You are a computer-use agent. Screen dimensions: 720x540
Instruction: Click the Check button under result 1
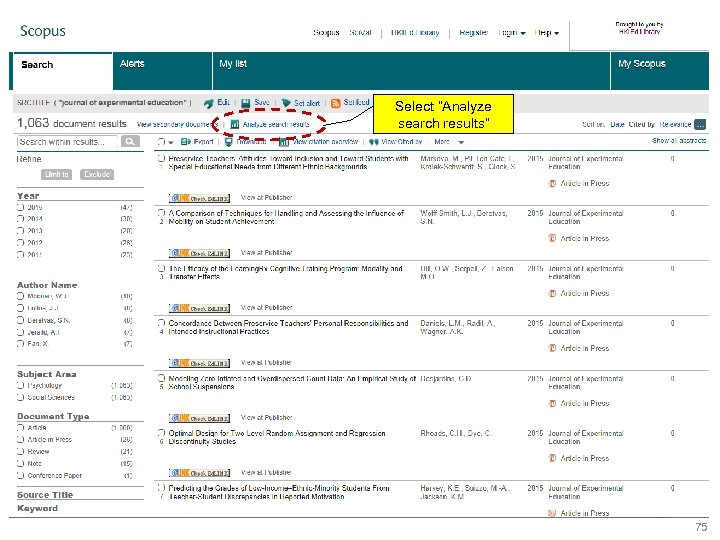coord(199,198)
